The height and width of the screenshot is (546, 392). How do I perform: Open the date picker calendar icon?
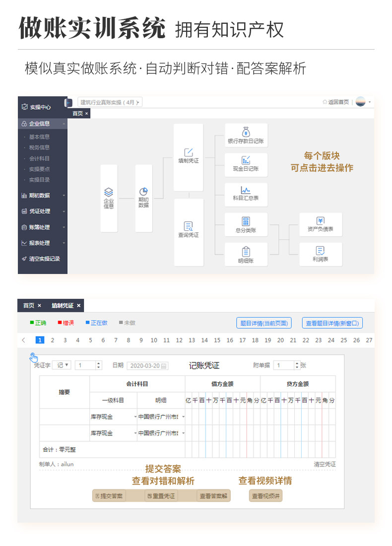coord(164,366)
